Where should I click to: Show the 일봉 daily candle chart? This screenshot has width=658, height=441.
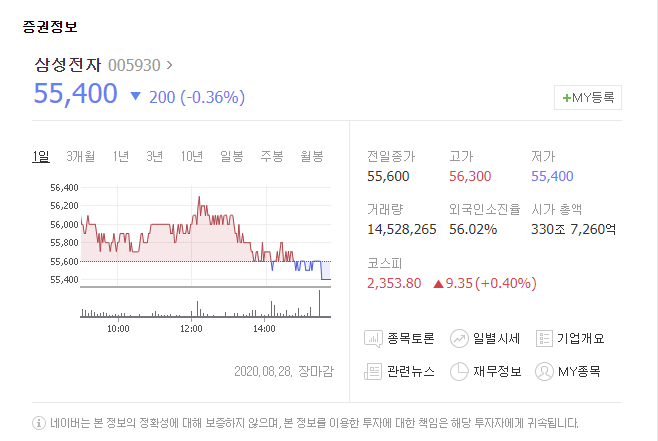tap(232, 156)
